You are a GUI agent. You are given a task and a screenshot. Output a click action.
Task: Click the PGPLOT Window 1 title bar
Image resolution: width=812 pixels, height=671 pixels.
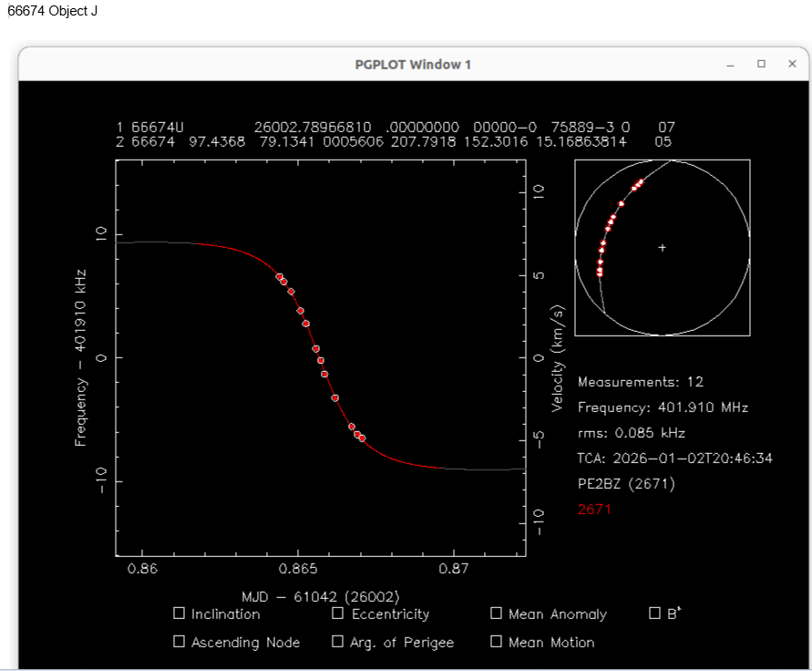click(x=413, y=65)
